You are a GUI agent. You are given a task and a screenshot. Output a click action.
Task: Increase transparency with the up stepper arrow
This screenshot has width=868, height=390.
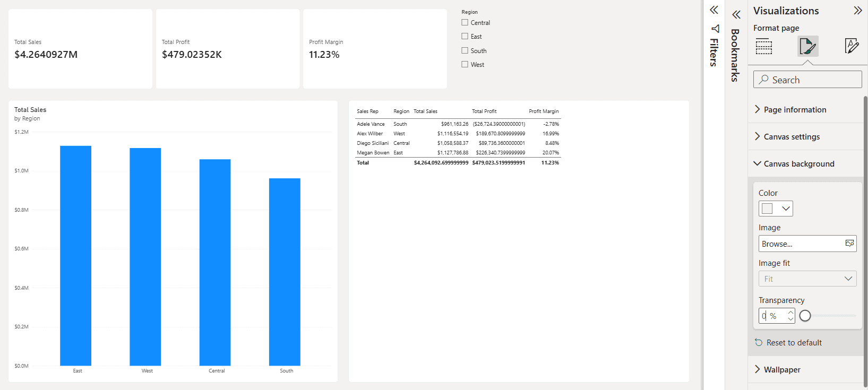[790, 313]
